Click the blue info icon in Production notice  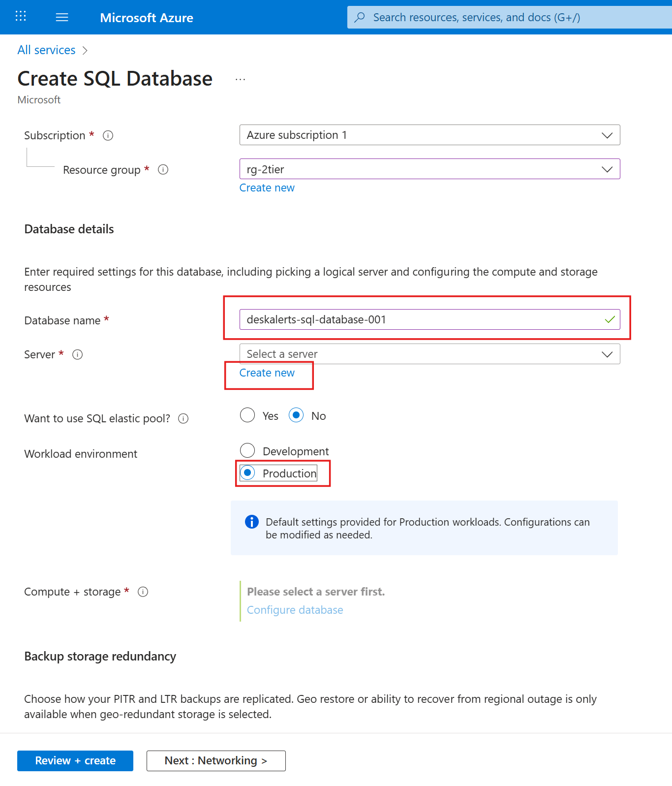pos(252,522)
